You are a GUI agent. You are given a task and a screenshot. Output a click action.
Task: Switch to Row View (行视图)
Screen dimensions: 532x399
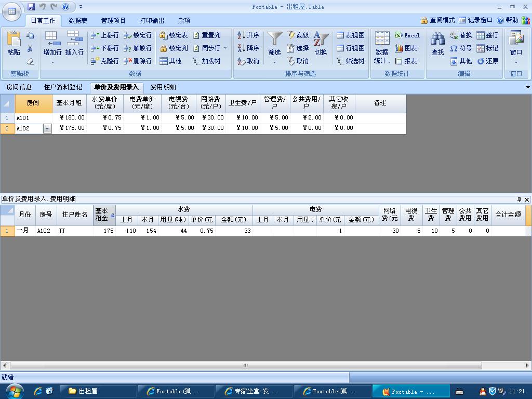point(351,48)
